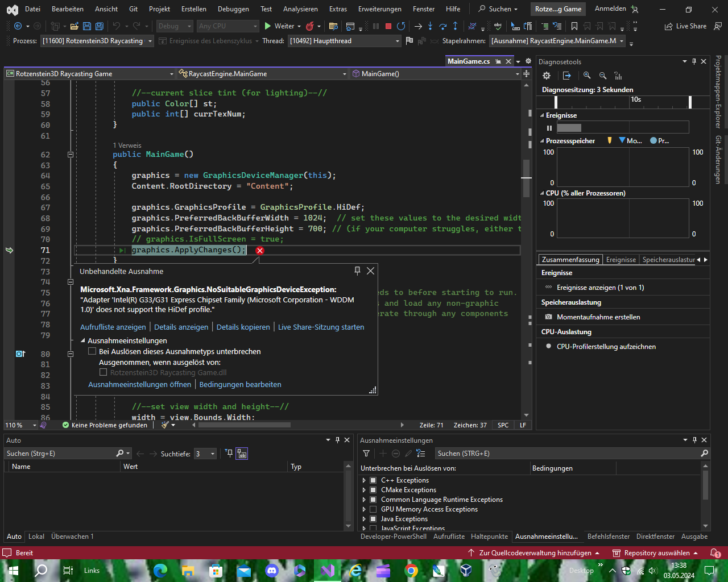
Task: Open the Debuggen menu
Action: tap(233, 9)
